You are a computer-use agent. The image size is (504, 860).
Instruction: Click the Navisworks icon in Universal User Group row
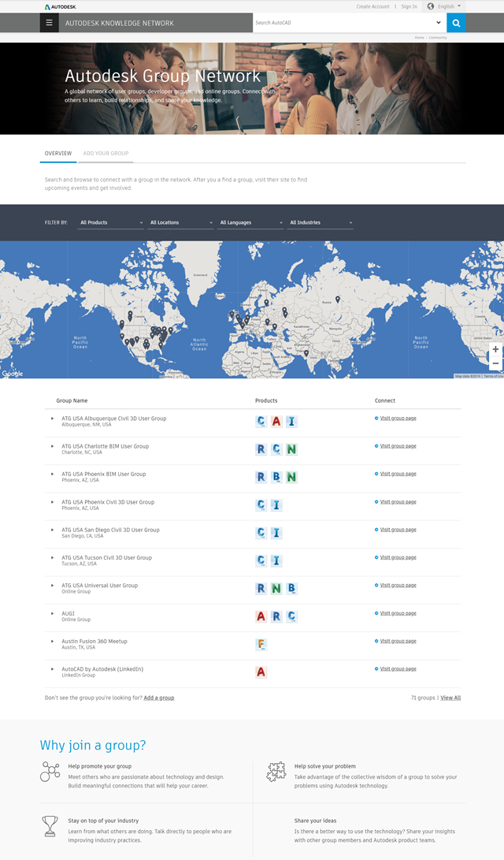[276, 589]
